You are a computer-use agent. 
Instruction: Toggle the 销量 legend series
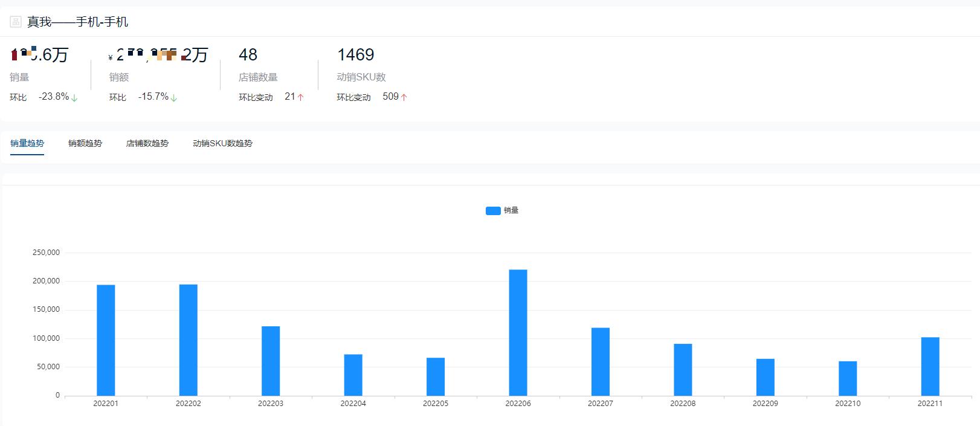pos(502,210)
